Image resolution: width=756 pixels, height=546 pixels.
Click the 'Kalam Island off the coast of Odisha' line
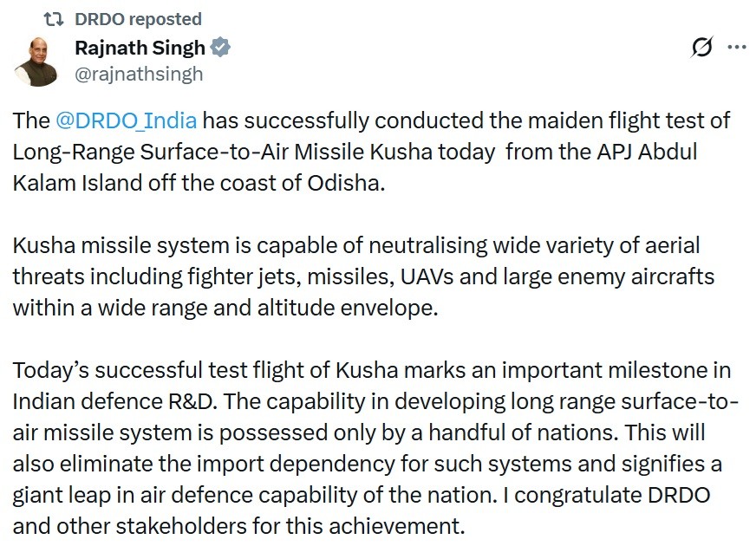coord(199,183)
